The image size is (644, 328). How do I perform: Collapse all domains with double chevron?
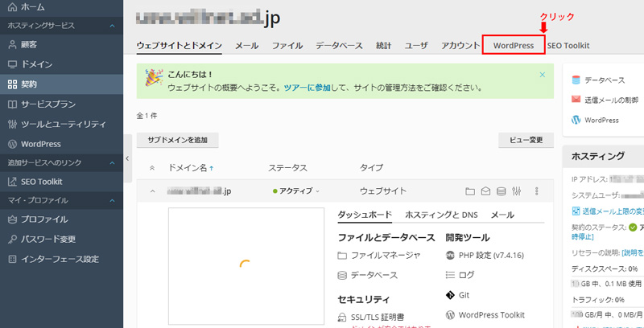tap(152, 168)
